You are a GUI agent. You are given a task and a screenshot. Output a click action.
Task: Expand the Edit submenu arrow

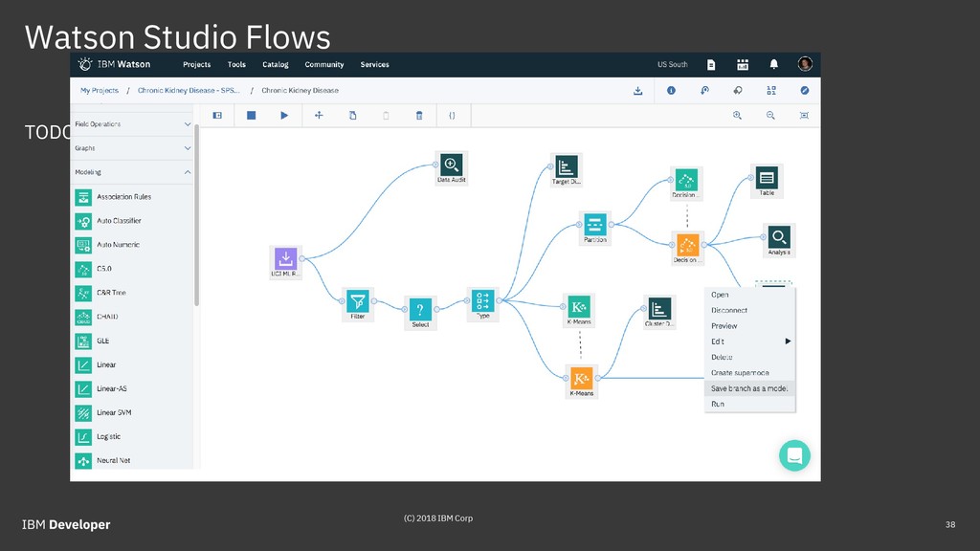pyautogui.click(x=789, y=342)
